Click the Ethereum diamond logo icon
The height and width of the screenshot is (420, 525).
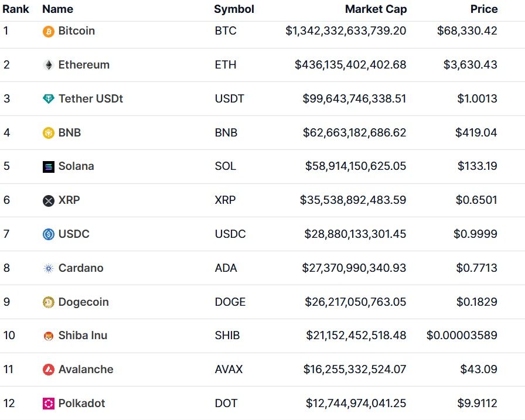(x=49, y=65)
